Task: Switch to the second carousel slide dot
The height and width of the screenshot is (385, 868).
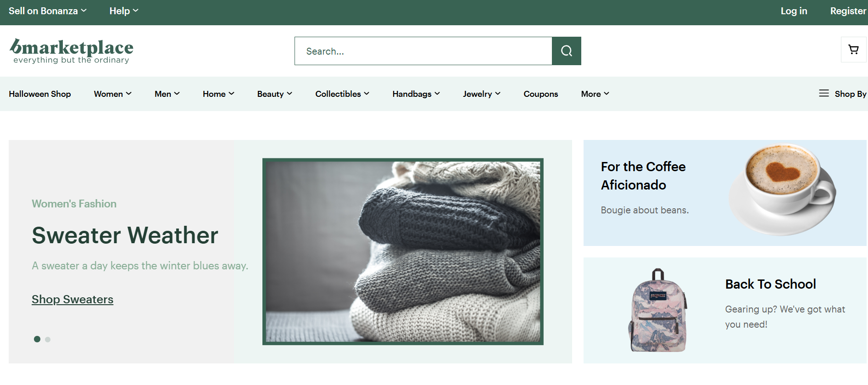Action: click(48, 340)
